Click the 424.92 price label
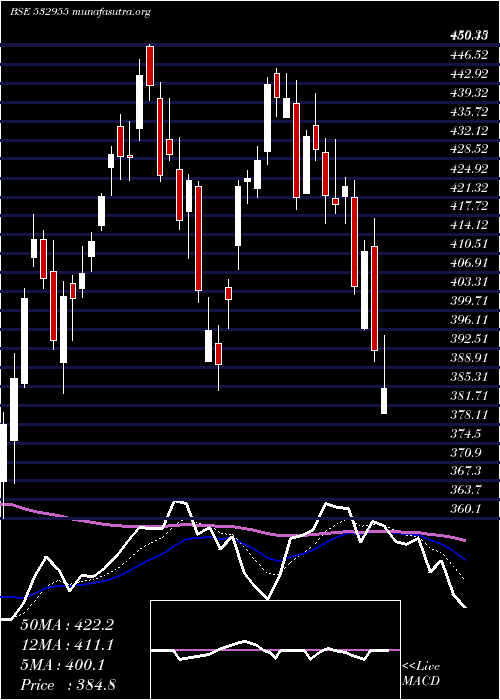The width and height of the screenshot is (500, 700). tap(469, 168)
